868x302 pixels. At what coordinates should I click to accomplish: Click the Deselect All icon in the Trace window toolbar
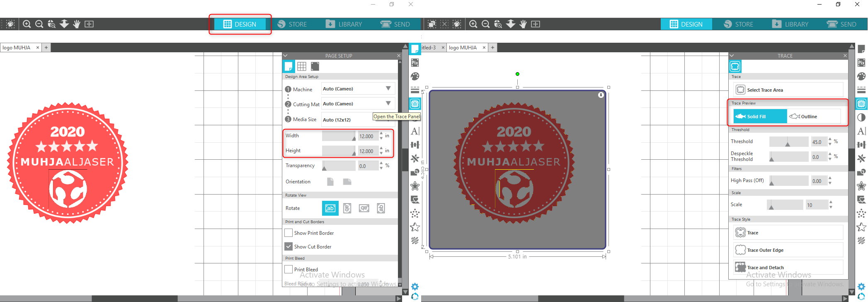point(444,24)
